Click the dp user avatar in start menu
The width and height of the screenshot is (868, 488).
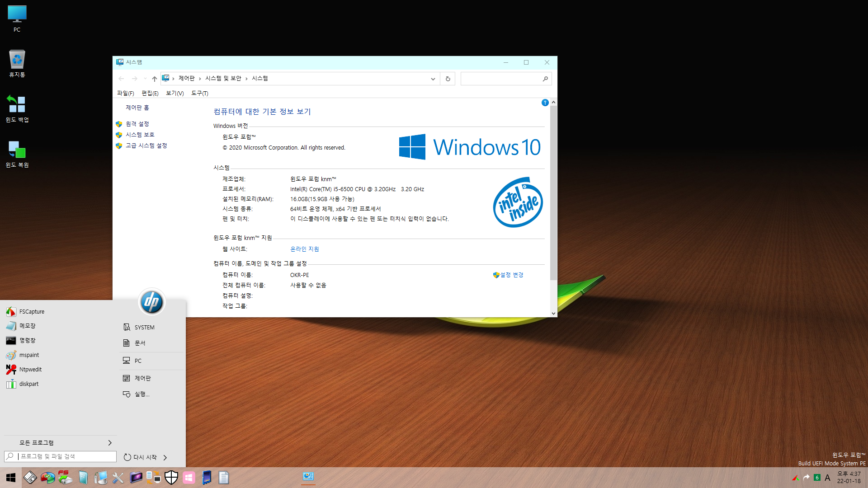pos(151,302)
